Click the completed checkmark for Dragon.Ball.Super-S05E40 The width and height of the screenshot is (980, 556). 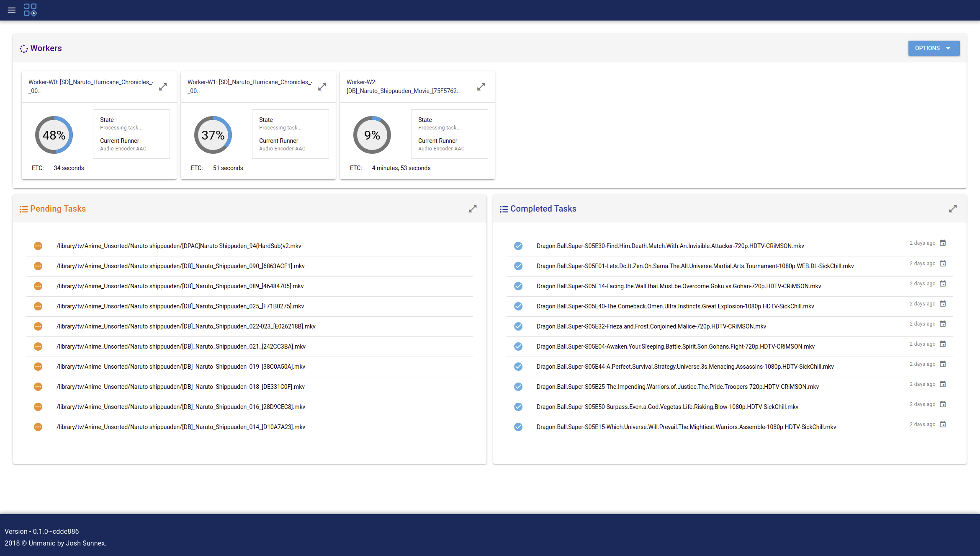click(x=518, y=306)
